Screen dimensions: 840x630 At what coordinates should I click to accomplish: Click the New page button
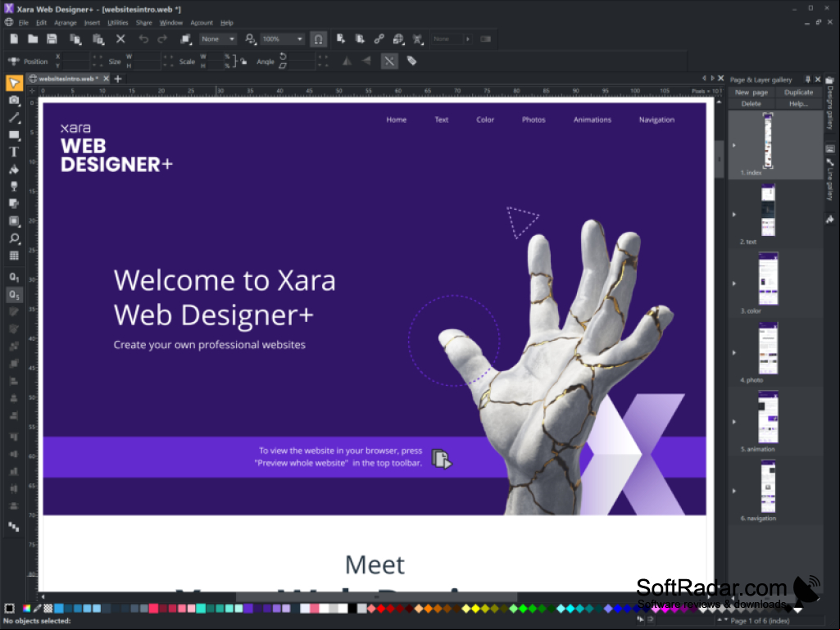pyautogui.click(x=751, y=92)
